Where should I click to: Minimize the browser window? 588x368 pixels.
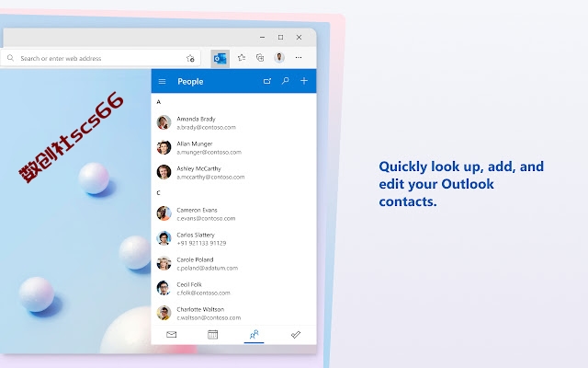pos(262,37)
